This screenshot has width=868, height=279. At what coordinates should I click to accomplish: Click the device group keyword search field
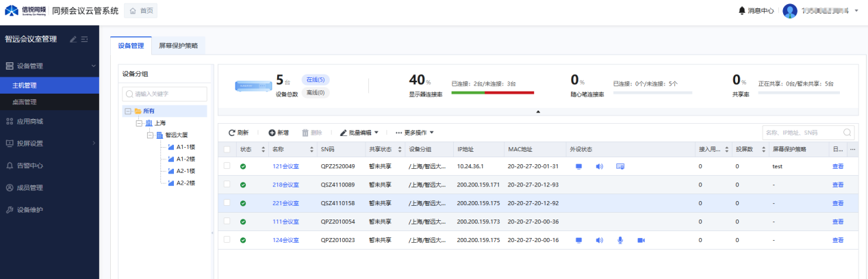click(164, 94)
